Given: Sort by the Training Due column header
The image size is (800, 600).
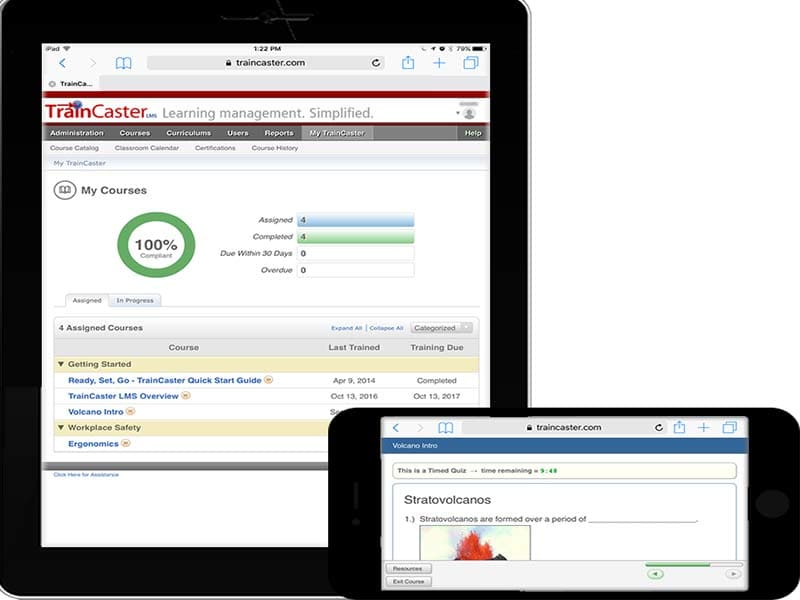Looking at the screenshot, I should (437, 347).
